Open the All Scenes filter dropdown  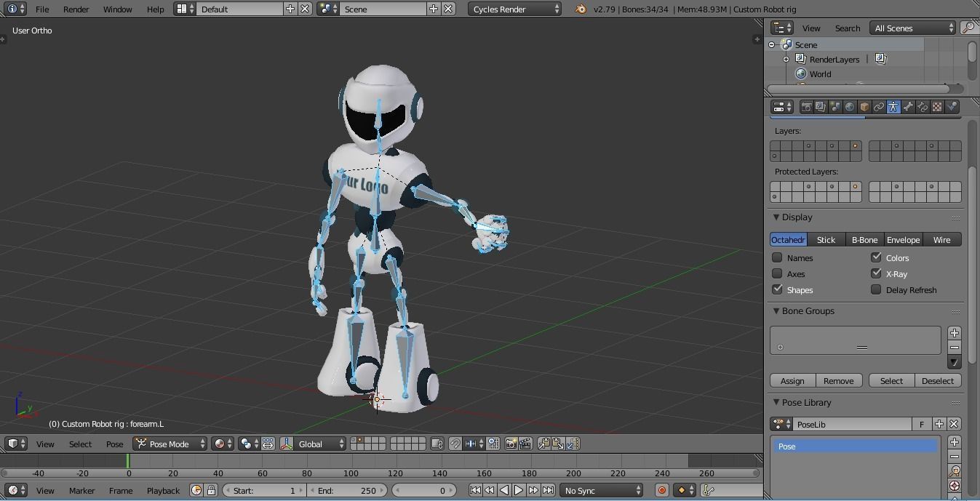click(913, 28)
